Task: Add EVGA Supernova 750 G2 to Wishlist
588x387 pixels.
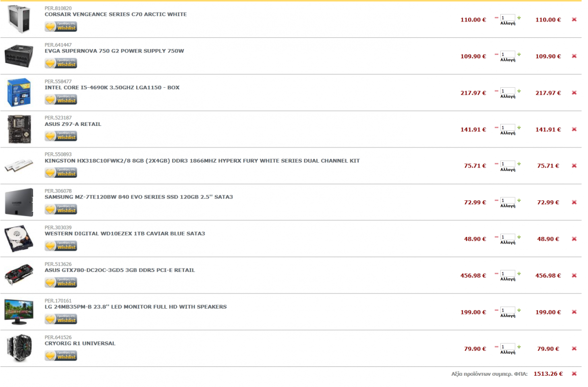Action: click(x=61, y=63)
